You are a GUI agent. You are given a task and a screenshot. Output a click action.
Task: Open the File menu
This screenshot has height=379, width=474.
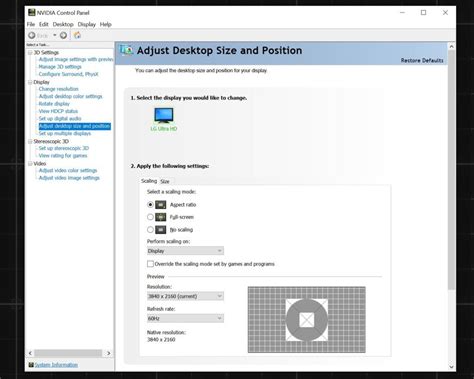click(31, 24)
